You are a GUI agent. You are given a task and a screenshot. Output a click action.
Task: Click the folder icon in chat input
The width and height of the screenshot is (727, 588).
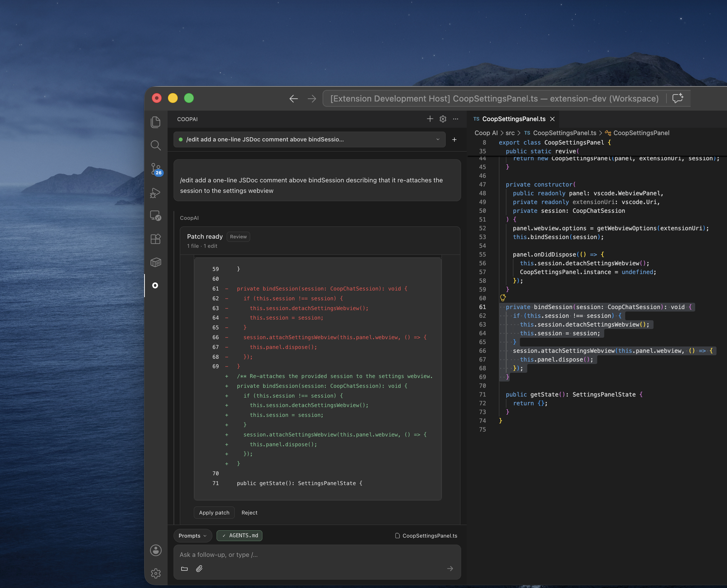(x=184, y=569)
